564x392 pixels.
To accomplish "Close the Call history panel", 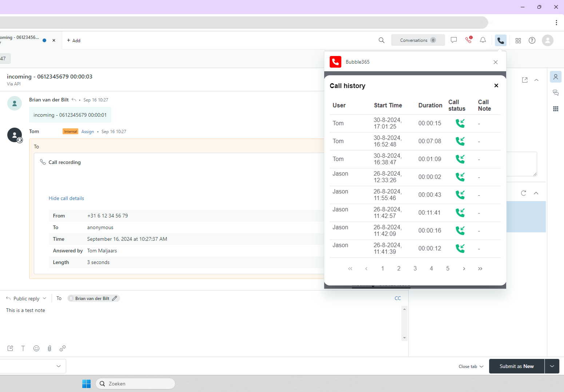I will click(x=496, y=85).
